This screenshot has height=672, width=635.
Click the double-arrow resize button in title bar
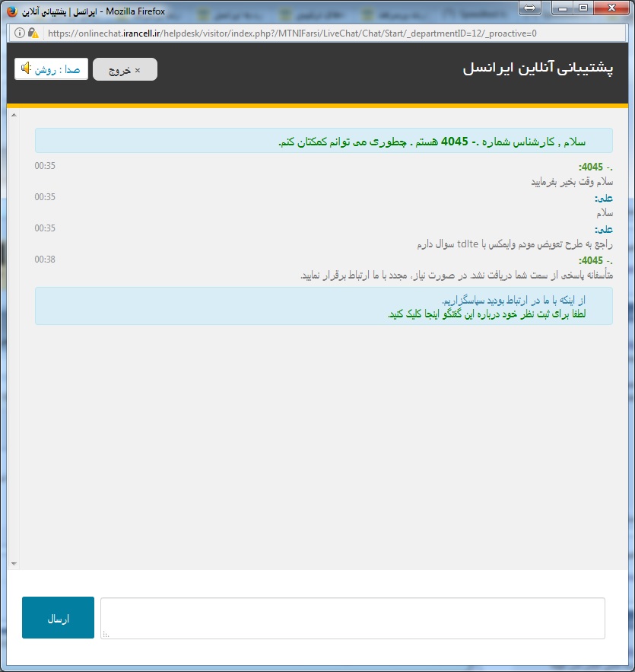[529, 8]
